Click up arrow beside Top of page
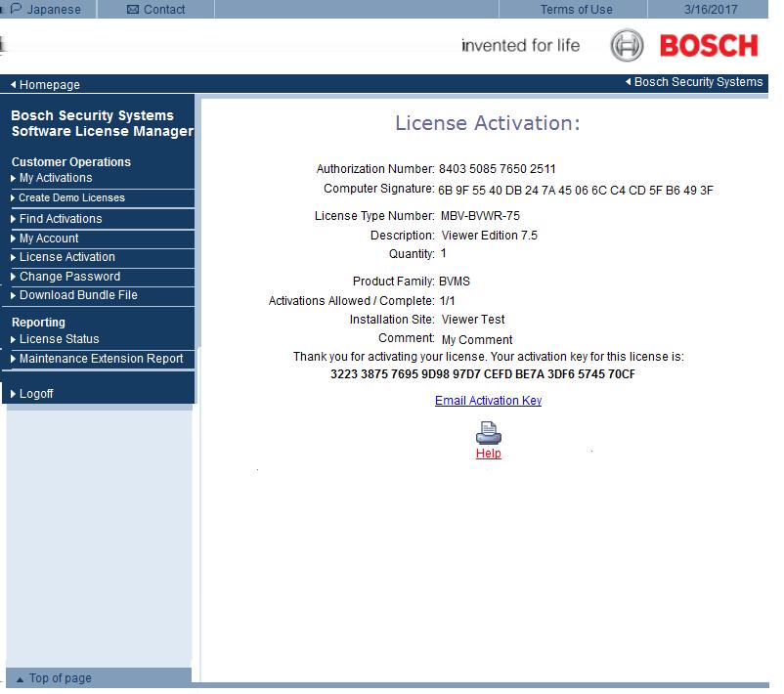The image size is (784, 694). point(20,679)
